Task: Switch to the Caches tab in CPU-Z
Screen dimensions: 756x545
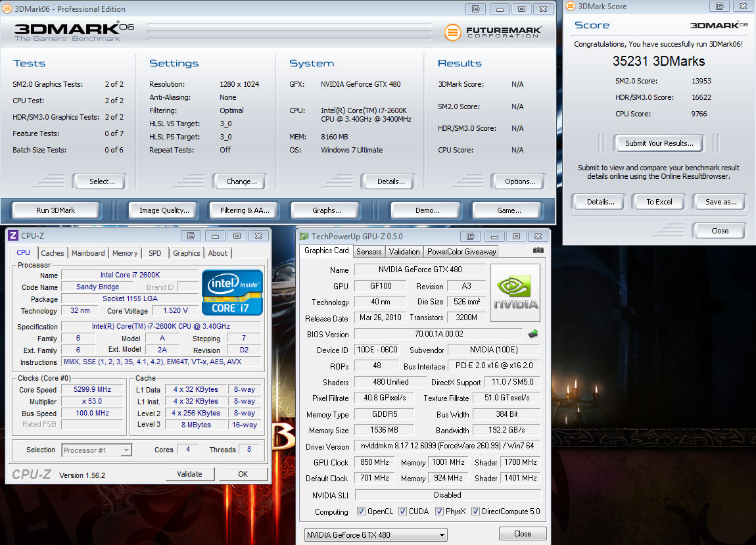Action: tap(52, 252)
